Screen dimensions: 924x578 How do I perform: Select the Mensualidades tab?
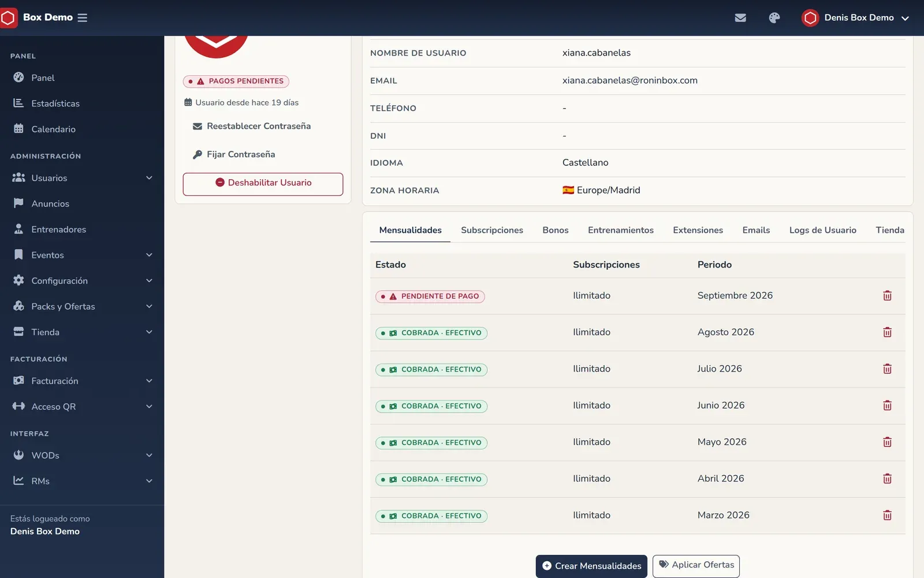410,230
